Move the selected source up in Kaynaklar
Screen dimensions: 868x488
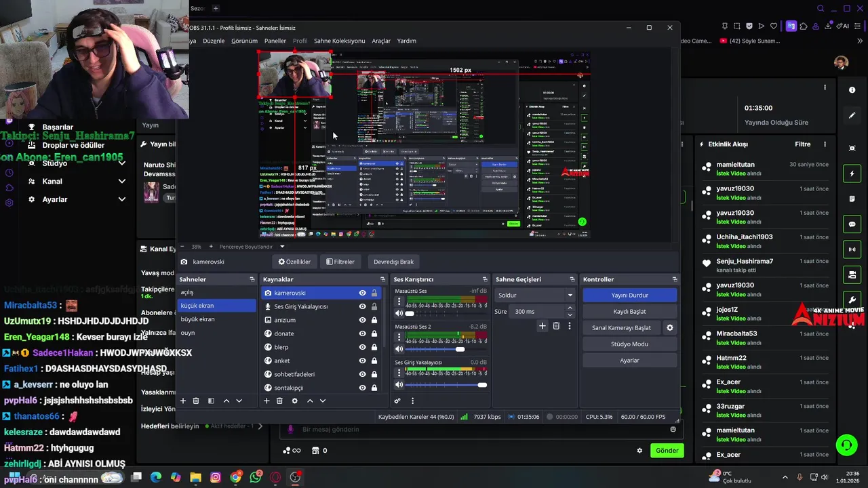310,401
